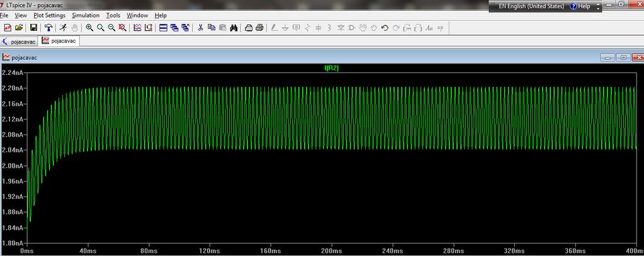Click the 40ms time axis label
This screenshot has height=256, width=644.
[87, 250]
